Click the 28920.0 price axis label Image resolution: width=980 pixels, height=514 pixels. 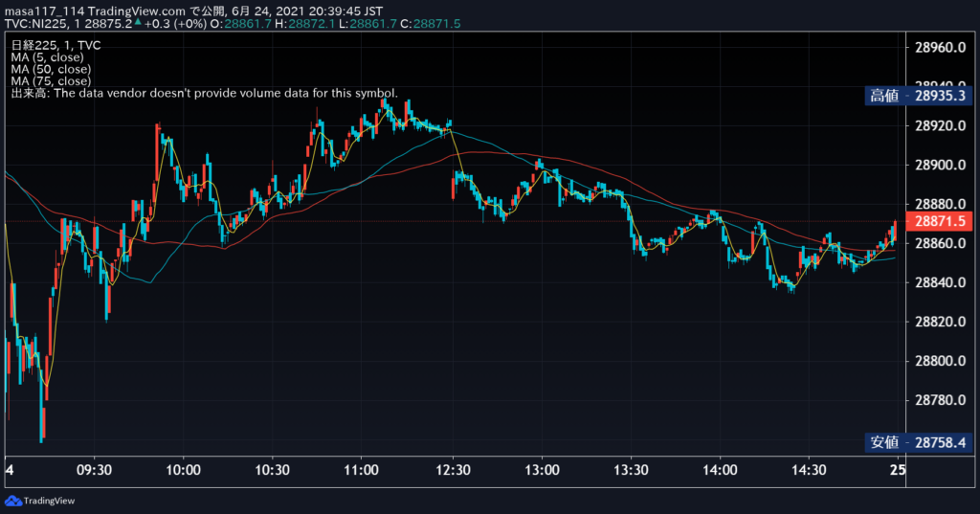940,125
